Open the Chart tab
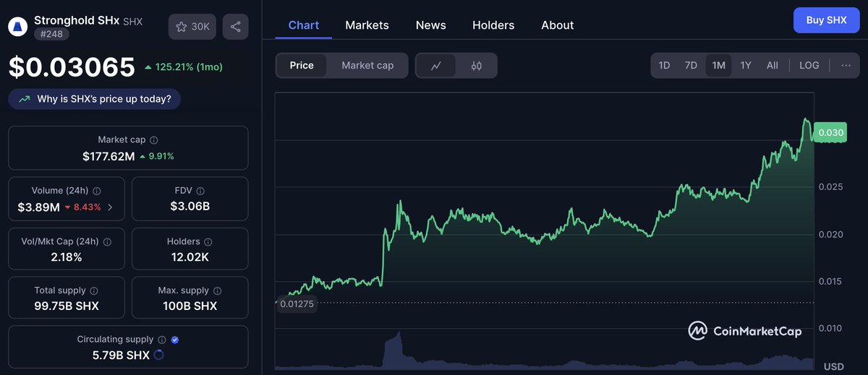The width and height of the screenshot is (868, 375). tap(304, 25)
